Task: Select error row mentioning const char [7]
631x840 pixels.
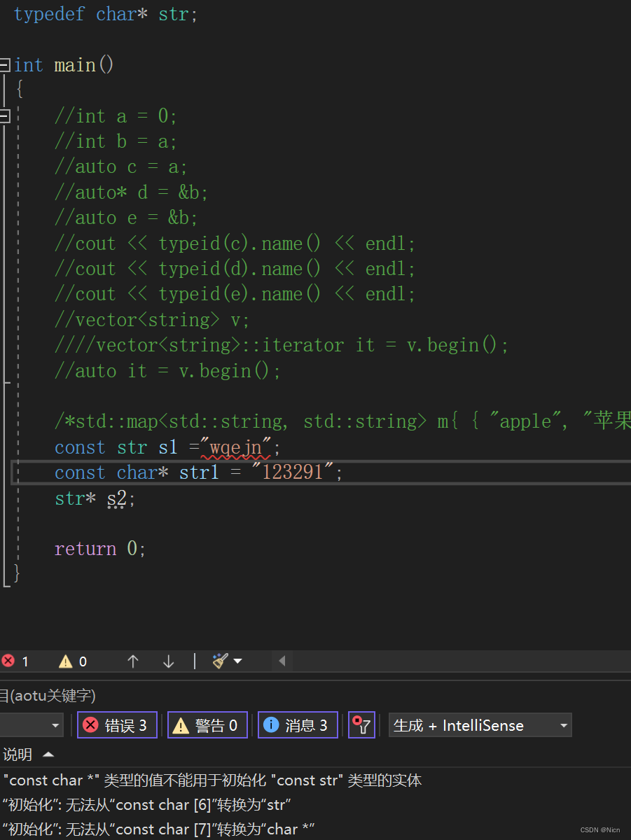Action: pos(315,829)
